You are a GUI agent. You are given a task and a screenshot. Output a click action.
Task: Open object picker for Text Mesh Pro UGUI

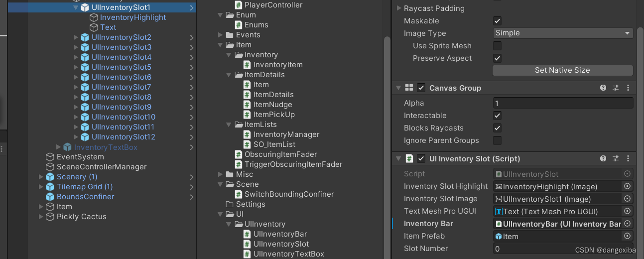point(628,211)
